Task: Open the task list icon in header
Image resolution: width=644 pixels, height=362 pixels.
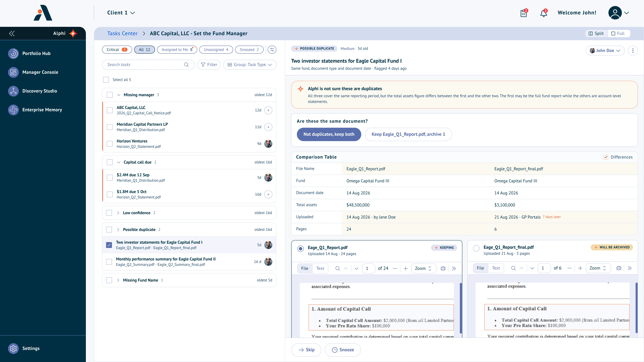Action: [524, 13]
